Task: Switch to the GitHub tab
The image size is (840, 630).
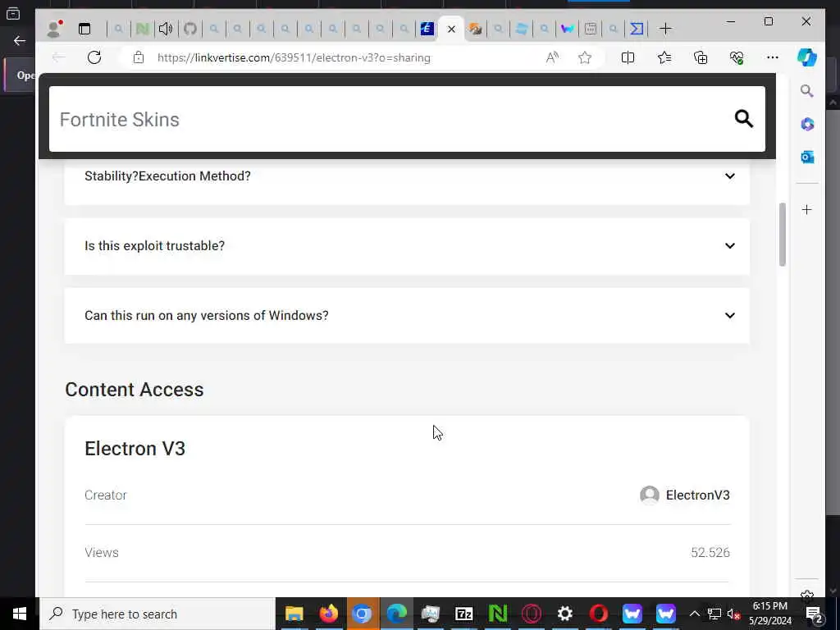Action: point(190,29)
